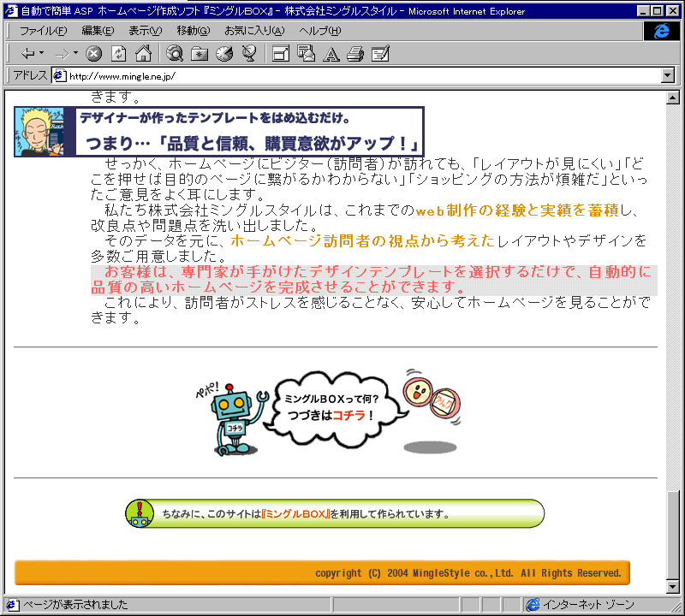
Task: Open the History toolbar icon
Action: (224, 54)
